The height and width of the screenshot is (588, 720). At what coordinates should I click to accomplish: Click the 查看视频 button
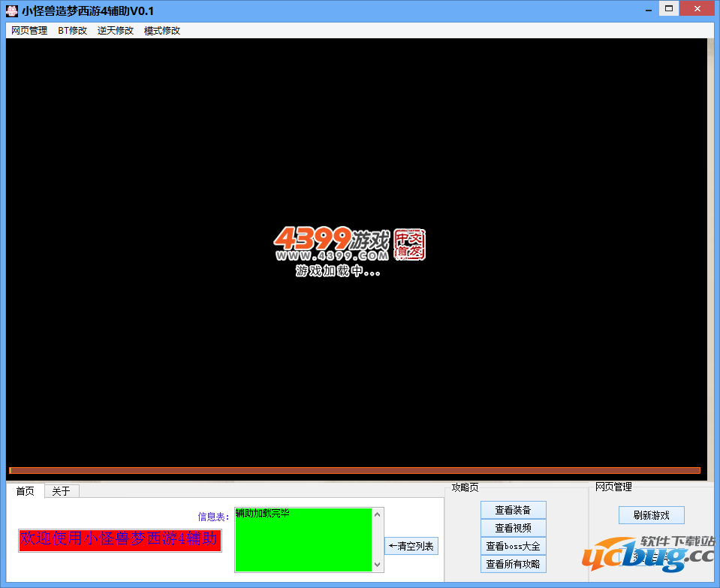click(513, 528)
